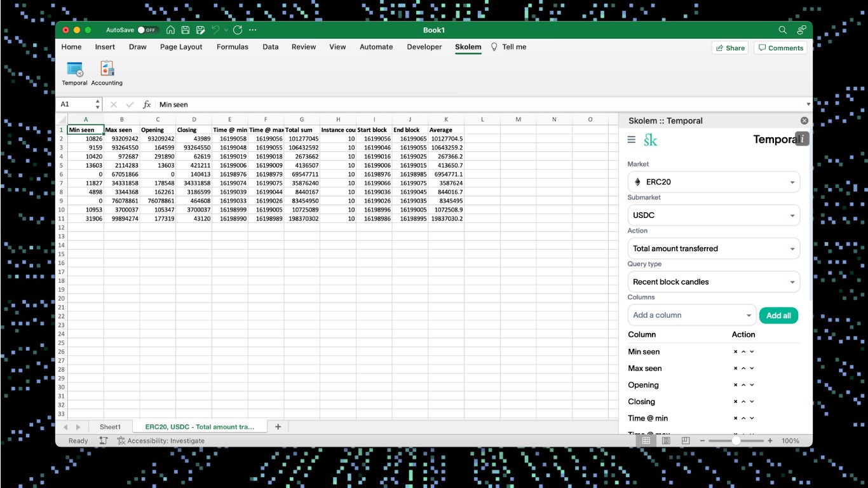The width and height of the screenshot is (868, 488).
Task: Click the Save As pencil-disk icon
Action: pos(201,30)
